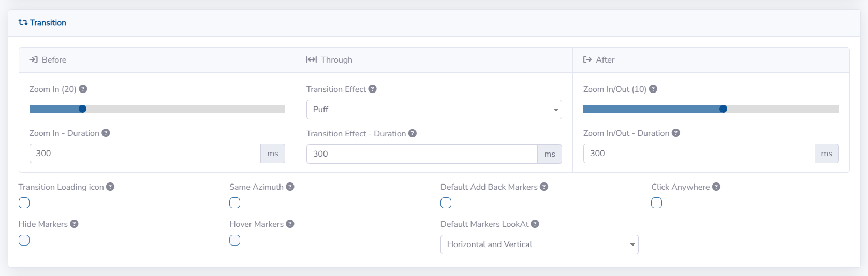This screenshot has height=276, width=868.
Task: Click help icon beside Zoom In - Duration
Action: pyautogui.click(x=106, y=133)
